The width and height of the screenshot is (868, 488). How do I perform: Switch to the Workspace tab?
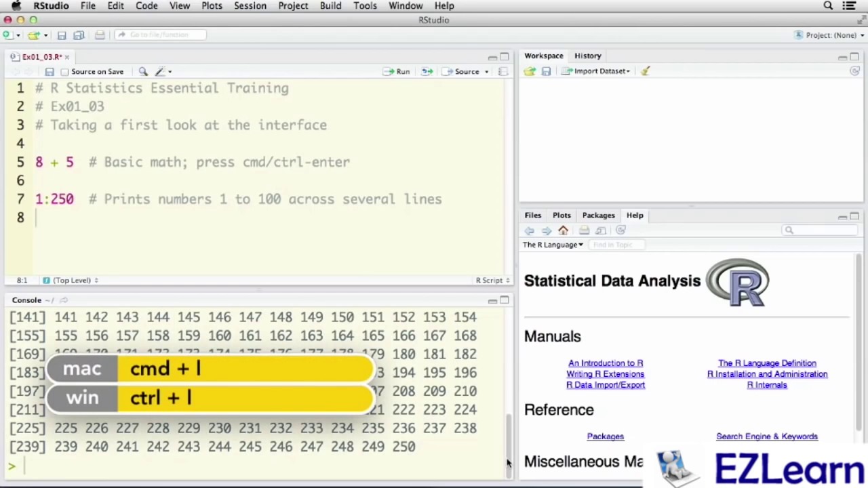click(544, 56)
